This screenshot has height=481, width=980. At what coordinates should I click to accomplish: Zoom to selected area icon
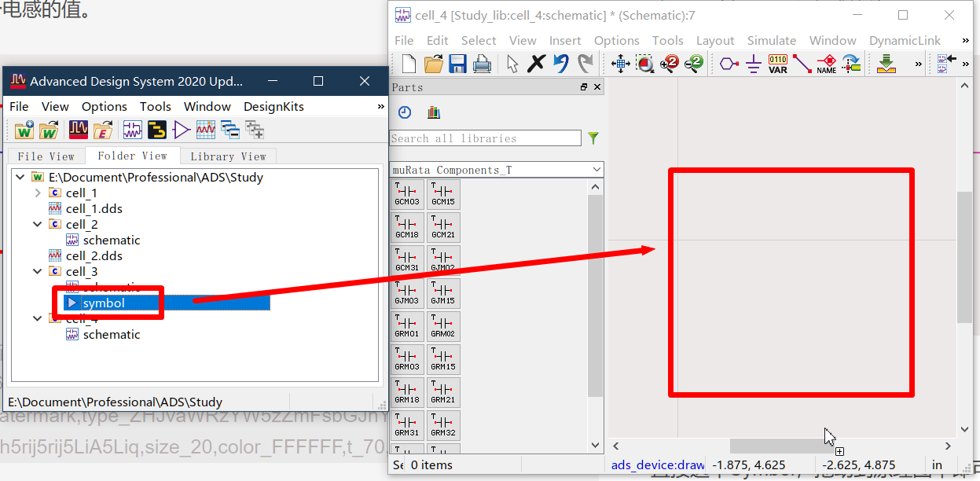pyautogui.click(x=645, y=64)
